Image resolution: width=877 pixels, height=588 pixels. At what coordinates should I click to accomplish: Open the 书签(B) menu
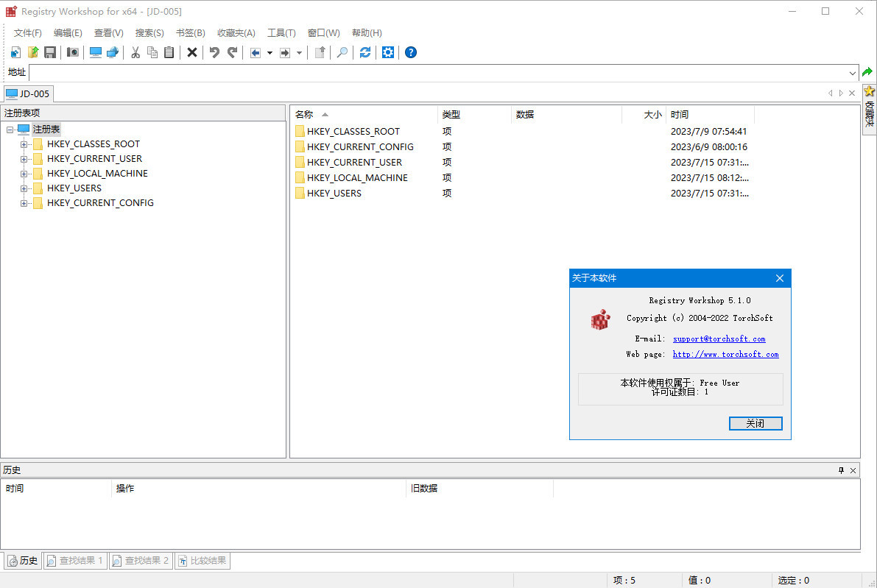click(190, 33)
